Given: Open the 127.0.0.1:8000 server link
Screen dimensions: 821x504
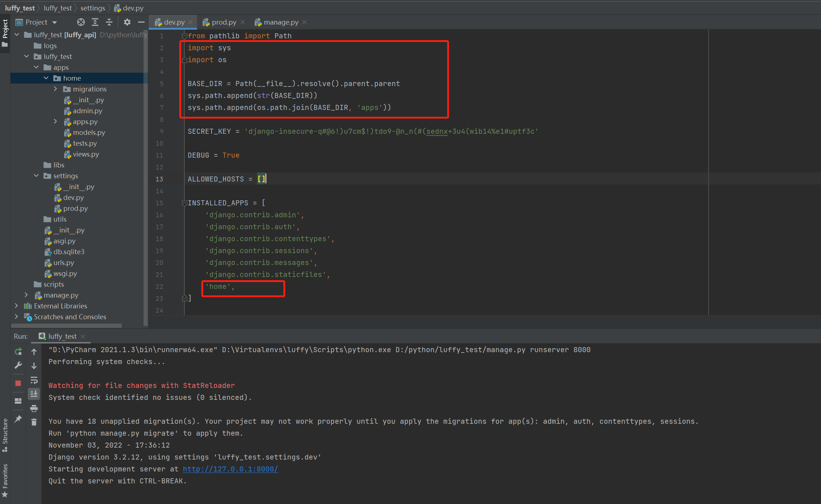Looking at the screenshot, I should click(230, 469).
